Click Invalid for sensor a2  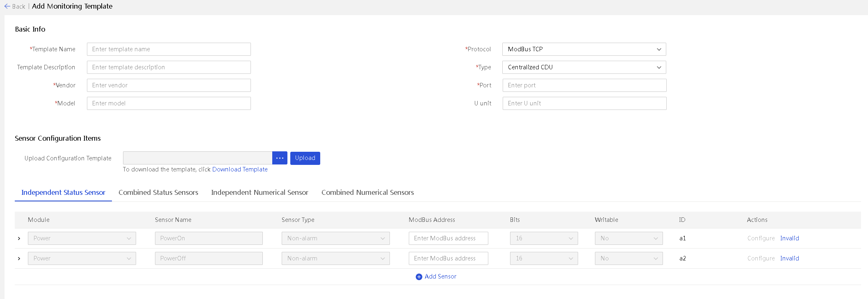click(x=789, y=258)
